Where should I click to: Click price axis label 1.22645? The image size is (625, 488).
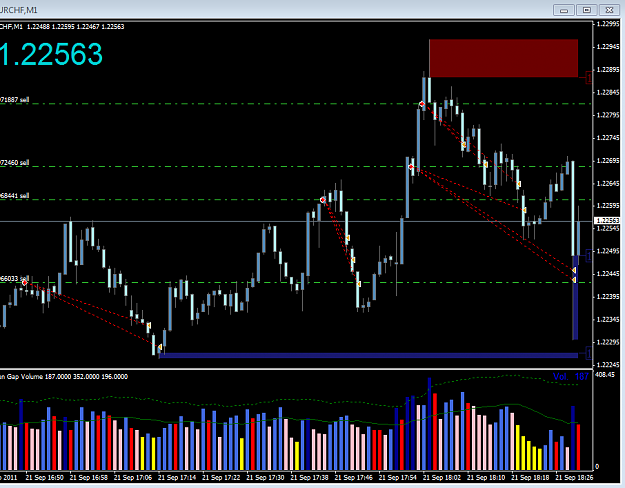[608, 183]
